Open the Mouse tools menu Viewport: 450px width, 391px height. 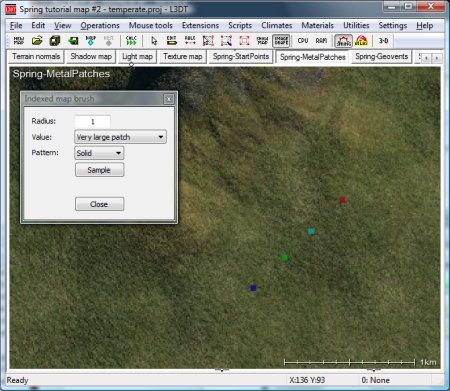click(151, 25)
